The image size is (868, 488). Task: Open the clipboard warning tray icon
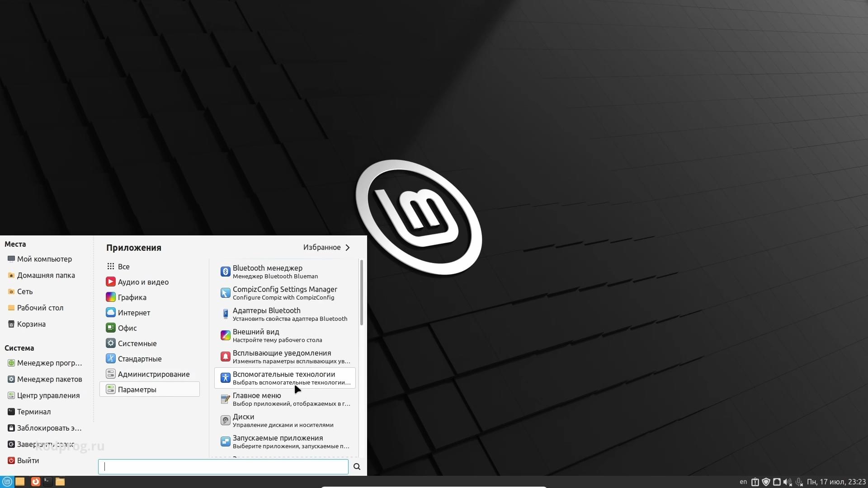(755, 482)
